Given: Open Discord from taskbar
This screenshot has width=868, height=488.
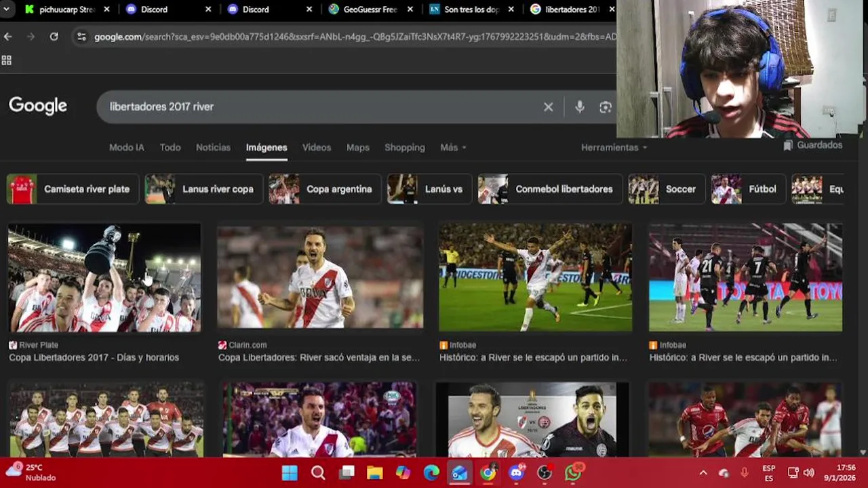Looking at the screenshot, I should click(x=517, y=472).
